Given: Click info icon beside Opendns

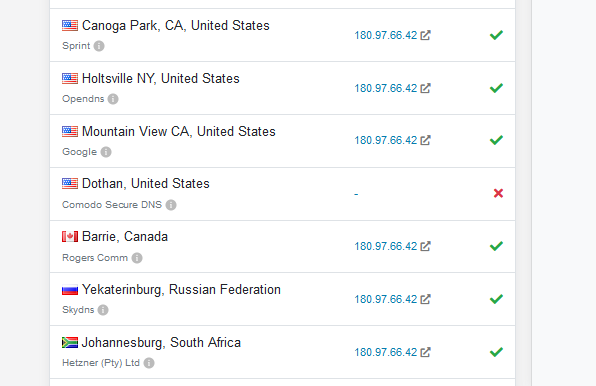Looking at the screenshot, I should (x=113, y=99).
